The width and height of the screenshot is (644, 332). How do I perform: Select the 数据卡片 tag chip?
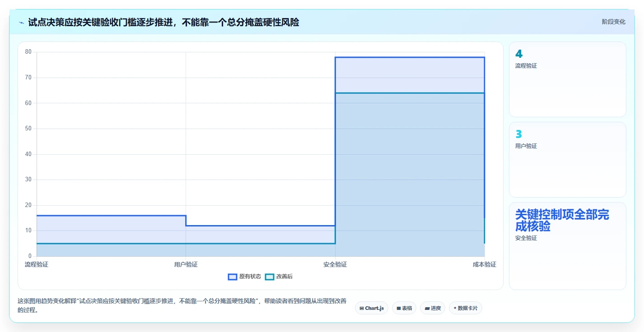click(466, 308)
